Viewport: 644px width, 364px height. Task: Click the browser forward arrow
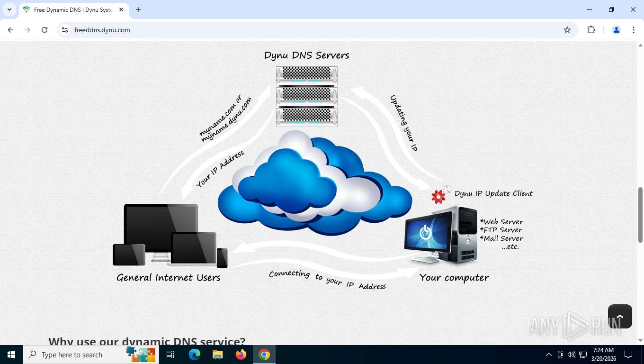click(27, 30)
